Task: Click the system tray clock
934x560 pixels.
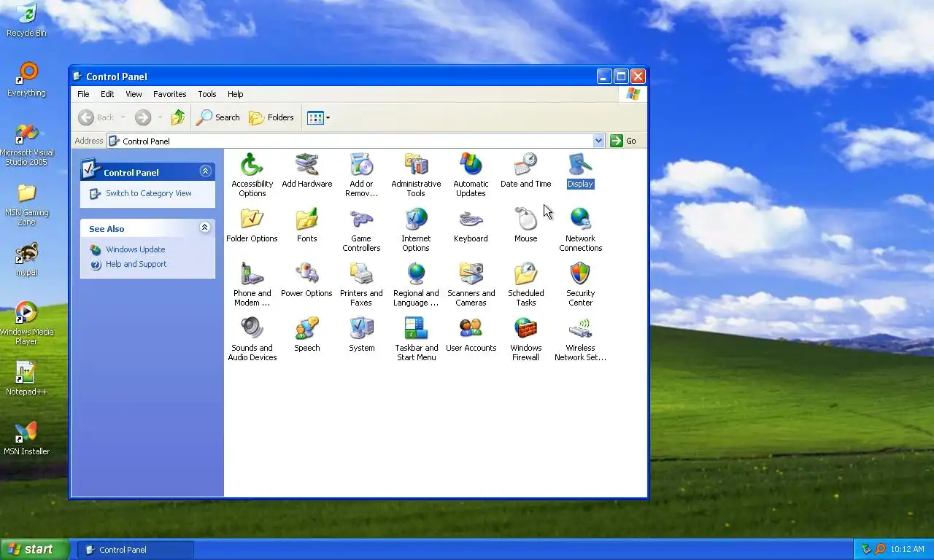Action: [907, 550]
